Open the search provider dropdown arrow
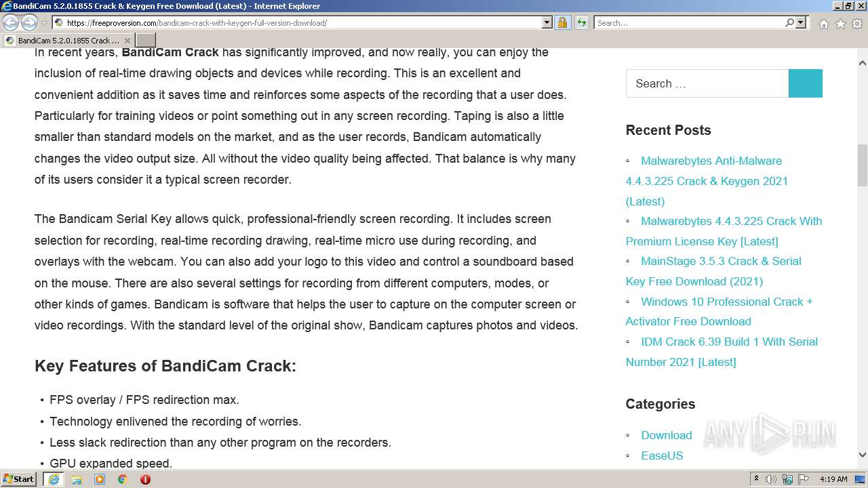 click(801, 22)
